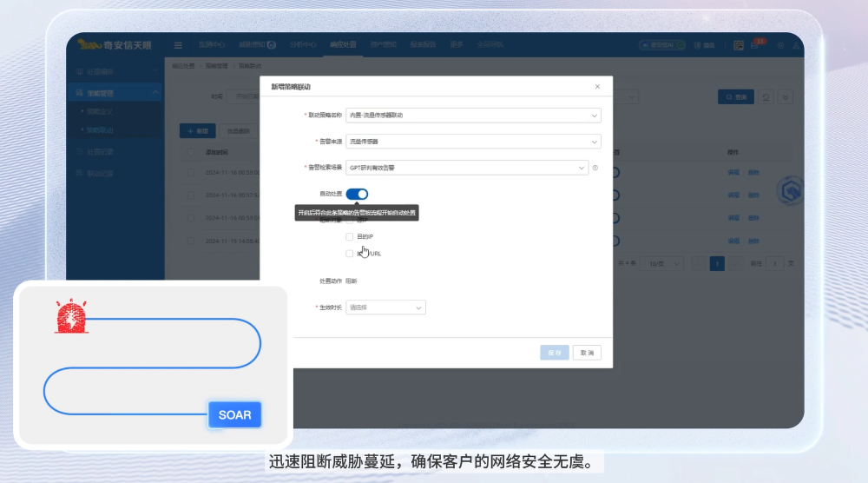Image resolution: width=868 pixels, height=483 pixels.
Task: Click the next page arrow in pagination
Action: pos(735,264)
